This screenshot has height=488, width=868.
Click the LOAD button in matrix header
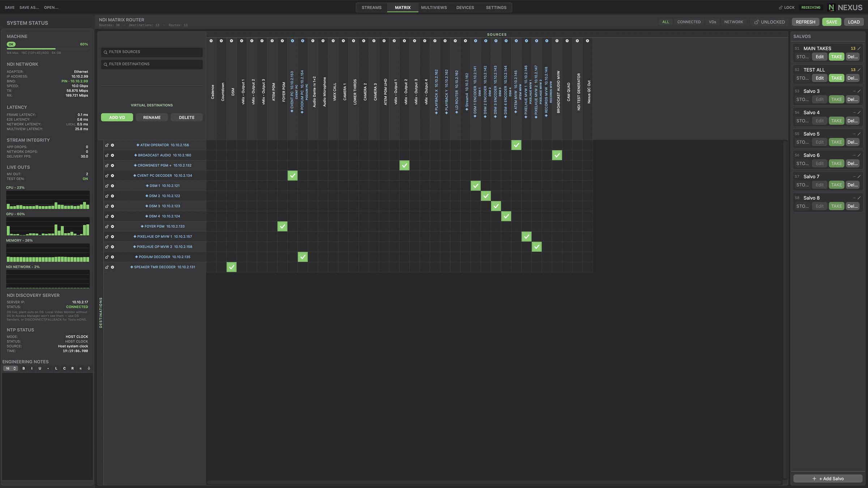click(854, 22)
